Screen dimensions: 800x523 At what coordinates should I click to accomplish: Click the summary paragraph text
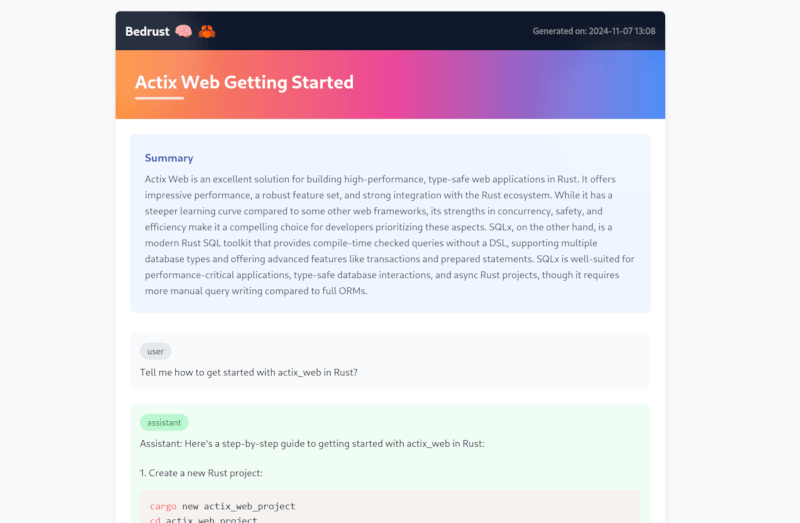pyautogui.click(x=390, y=235)
